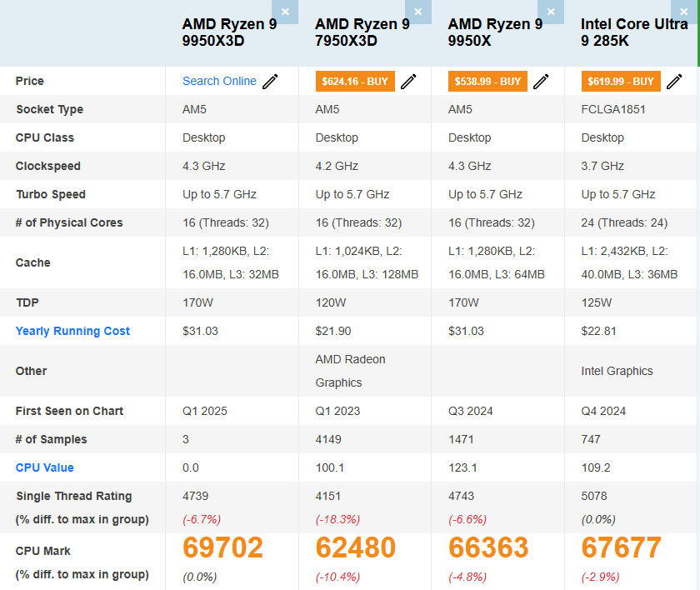This screenshot has width=700, height=590.
Task: Click the pencil icon beside Search Online
Action: (x=270, y=81)
